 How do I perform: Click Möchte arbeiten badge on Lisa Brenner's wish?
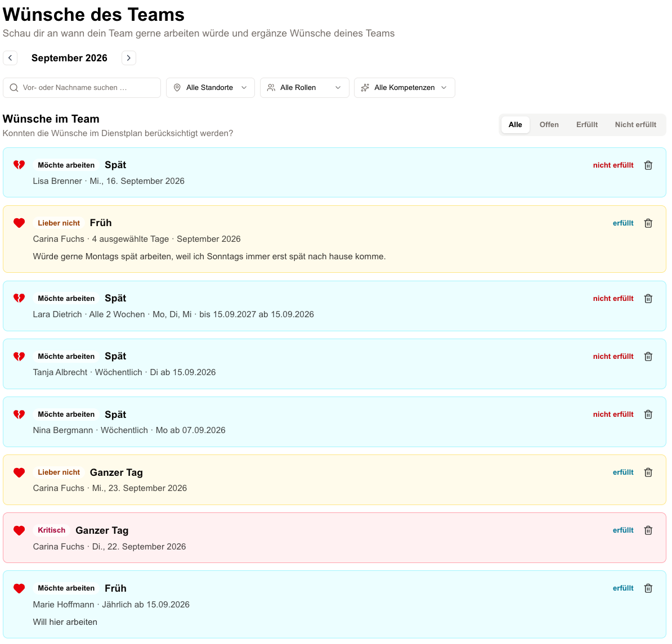click(66, 165)
